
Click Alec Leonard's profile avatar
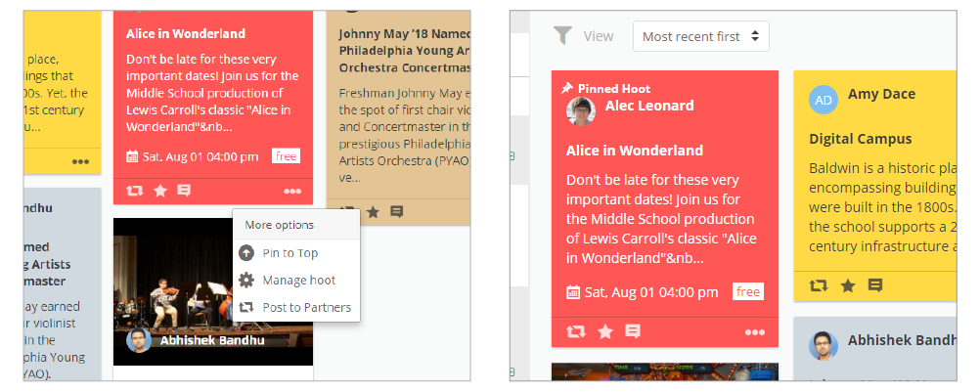(581, 111)
